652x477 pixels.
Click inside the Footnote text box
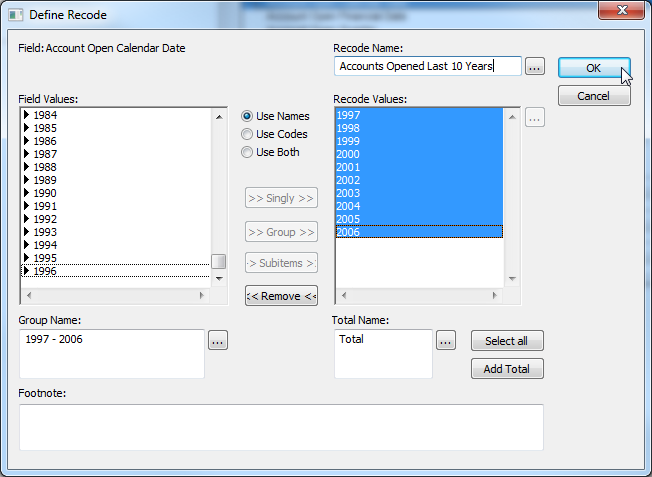point(281,427)
